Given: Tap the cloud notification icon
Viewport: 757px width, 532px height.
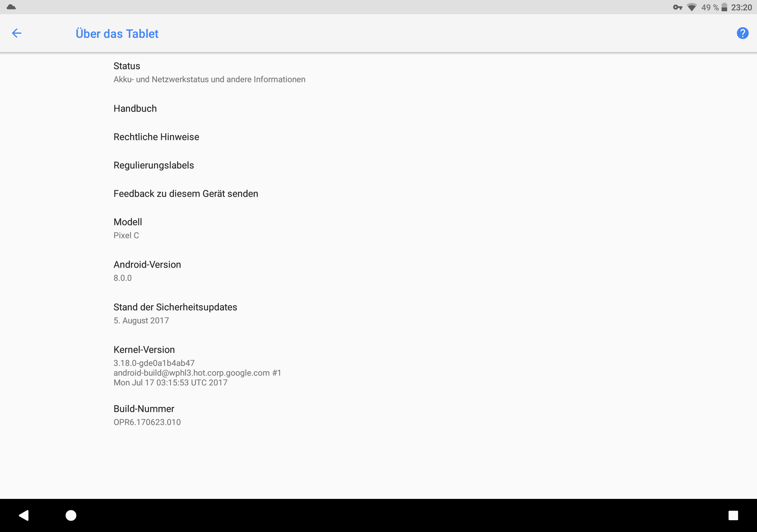Looking at the screenshot, I should coord(11,7).
